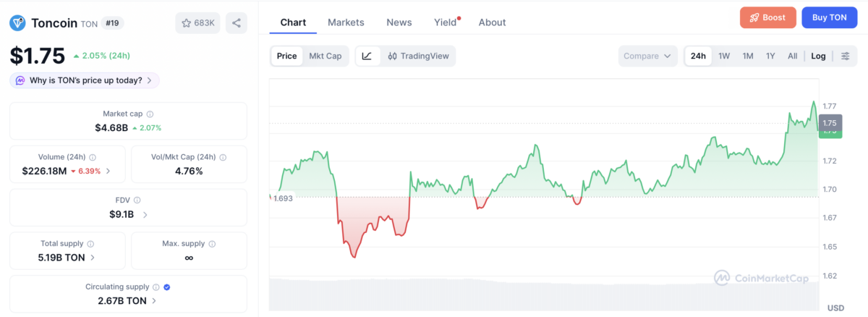868x317 pixels.
Task: Switch chart to Price view
Action: (x=287, y=56)
